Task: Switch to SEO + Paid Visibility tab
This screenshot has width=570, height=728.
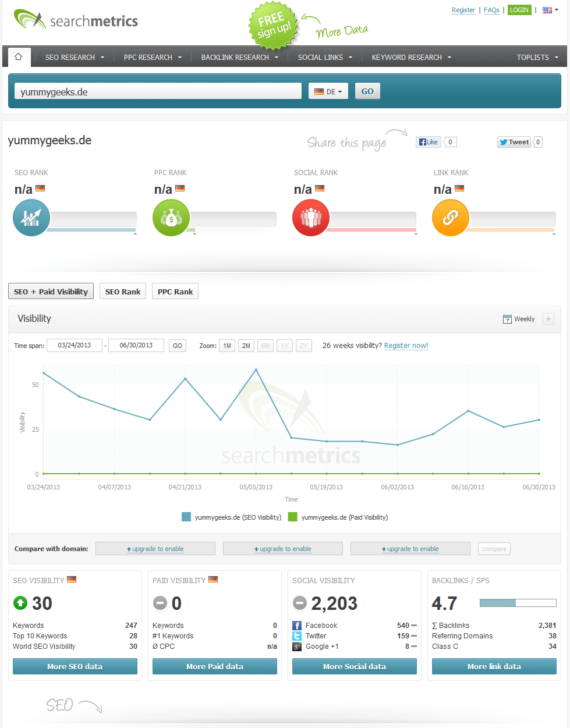Action: (x=51, y=292)
